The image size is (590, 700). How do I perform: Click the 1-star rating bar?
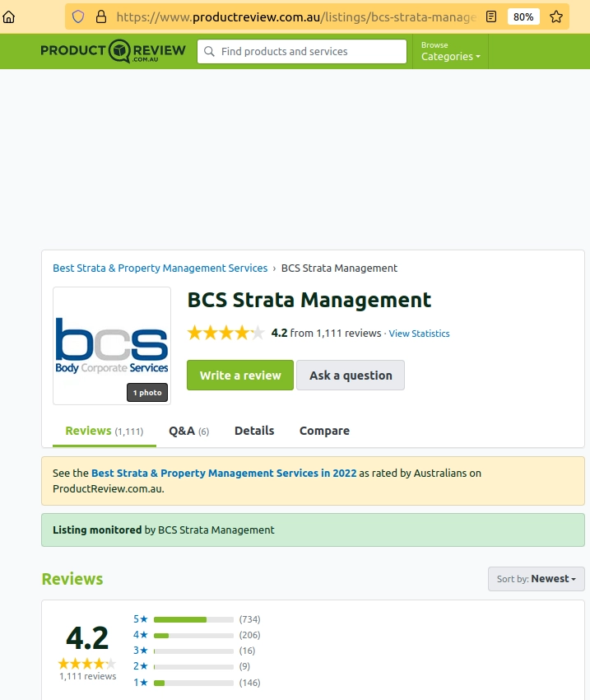tap(193, 683)
